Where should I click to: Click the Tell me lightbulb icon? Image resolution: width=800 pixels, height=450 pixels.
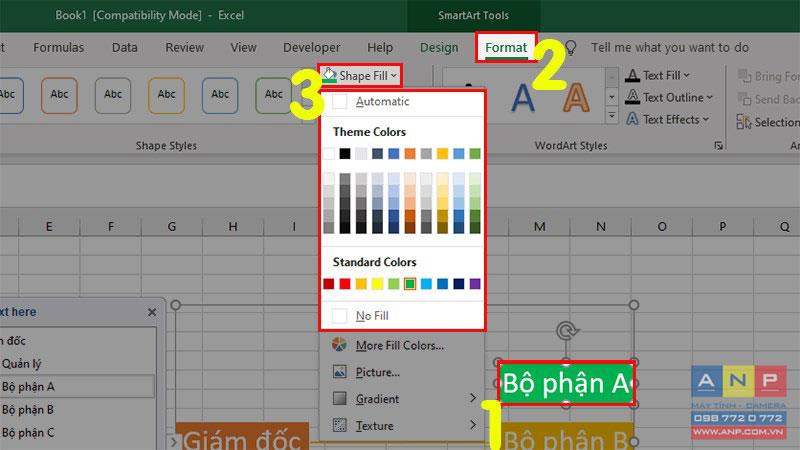[570, 47]
